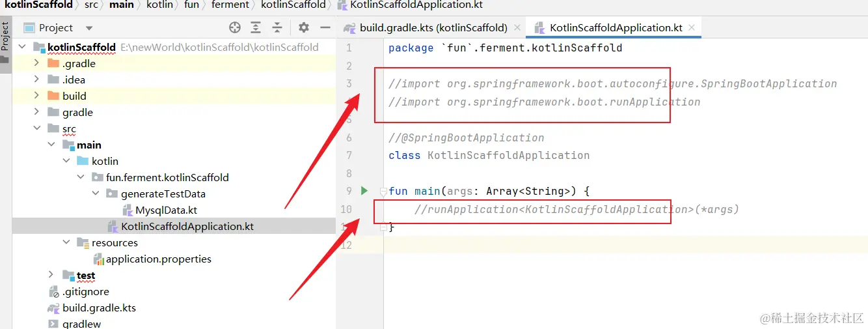Click the class KotlinScaffoldApplication line
Viewport: 868px width, 329px height.
coord(489,155)
